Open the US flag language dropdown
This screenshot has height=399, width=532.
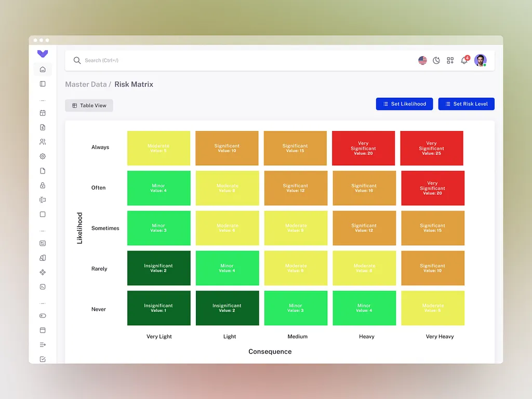click(422, 60)
